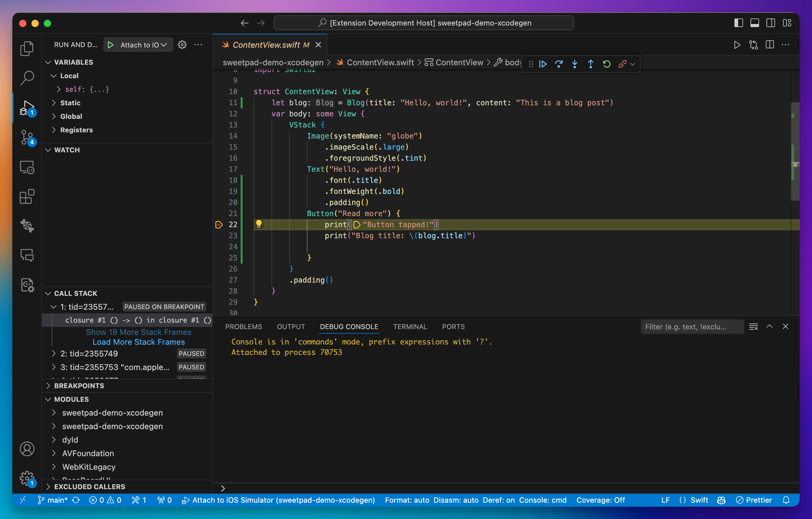Toggle the Primary Side Bar visibility

pos(738,22)
